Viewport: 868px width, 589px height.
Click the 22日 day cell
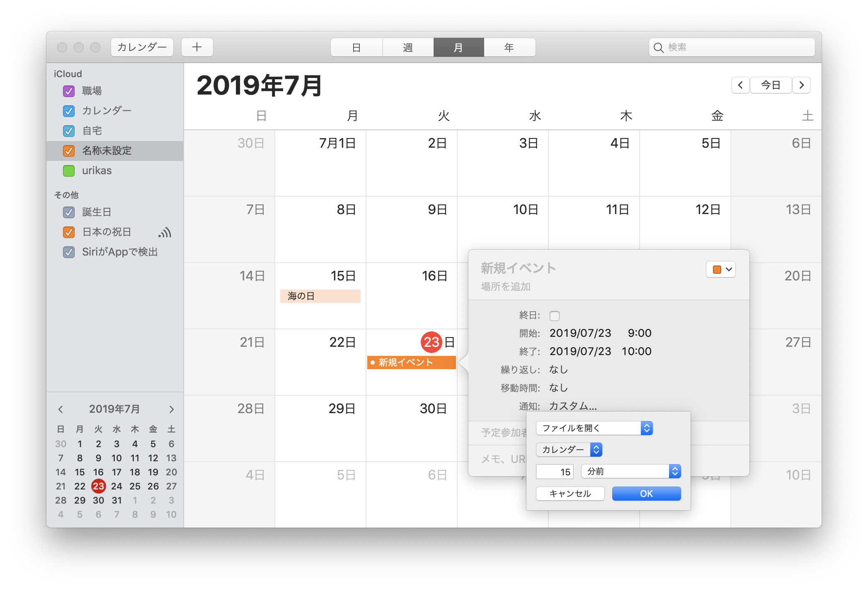click(320, 363)
